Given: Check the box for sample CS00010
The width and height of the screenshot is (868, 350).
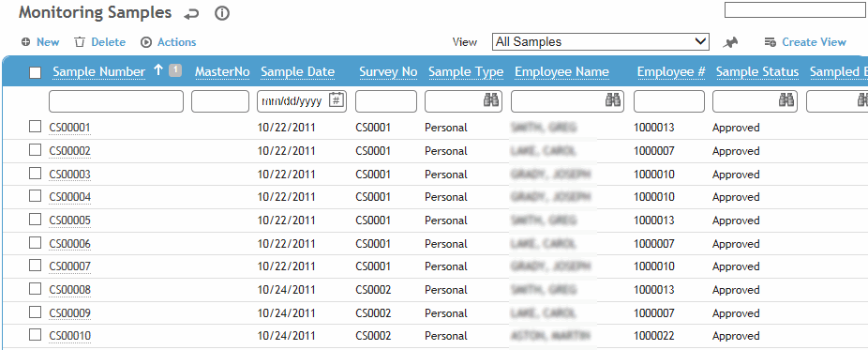Looking at the screenshot, I should [x=35, y=334].
